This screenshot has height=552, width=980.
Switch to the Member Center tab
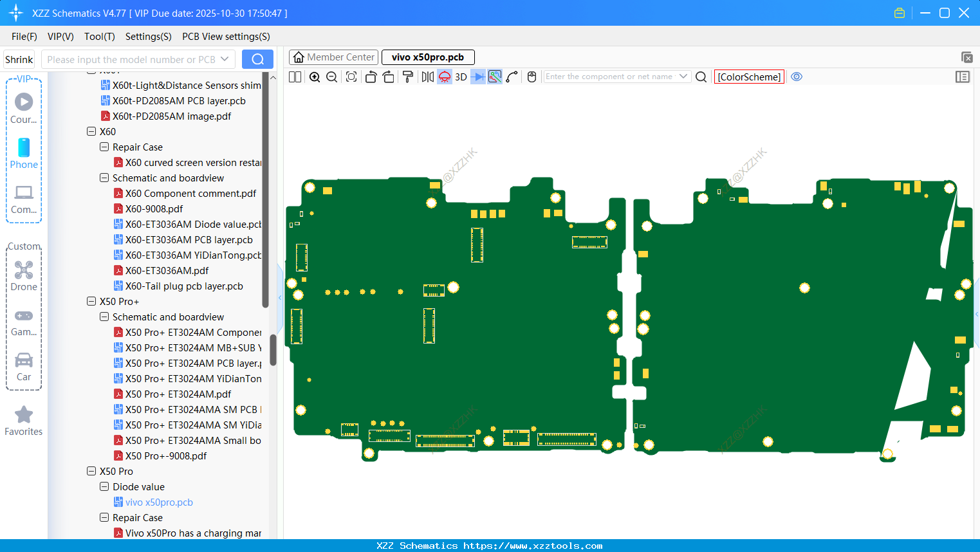(x=334, y=57)
